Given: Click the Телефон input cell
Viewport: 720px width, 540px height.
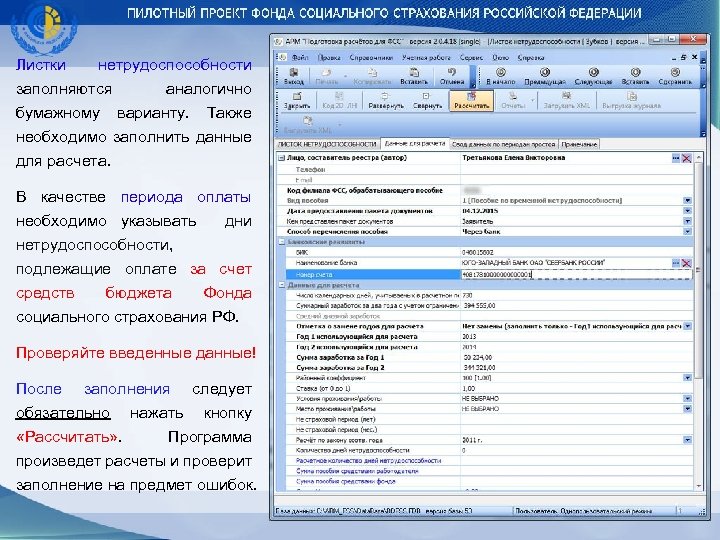Looking at the screenshot, I should coord(577,169).
